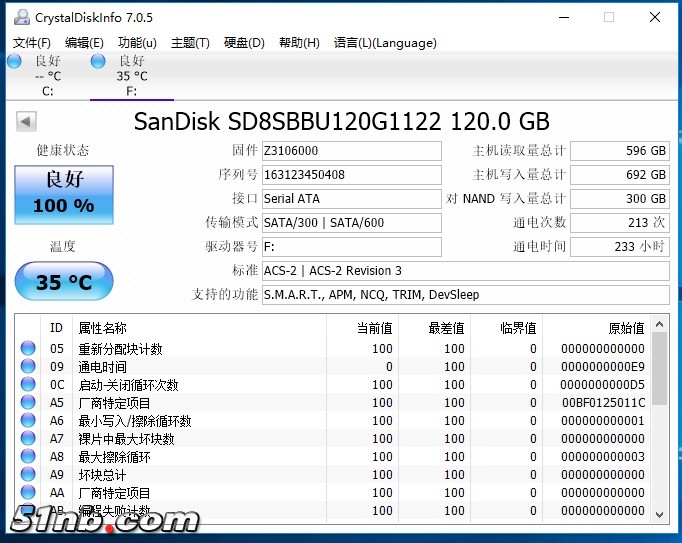Click status orb for attribute A7
Screen dimensions: 682x543
pyautogui.click(x=28, y=439)
